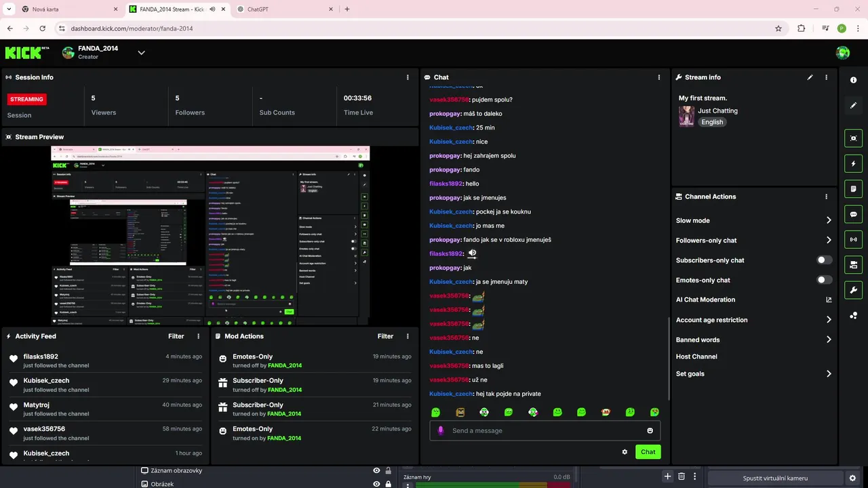The height and width of the screenshot is (488, 868).
Task: Expand FANDA_2014 channel dropdown arrow
Action: 141,53
